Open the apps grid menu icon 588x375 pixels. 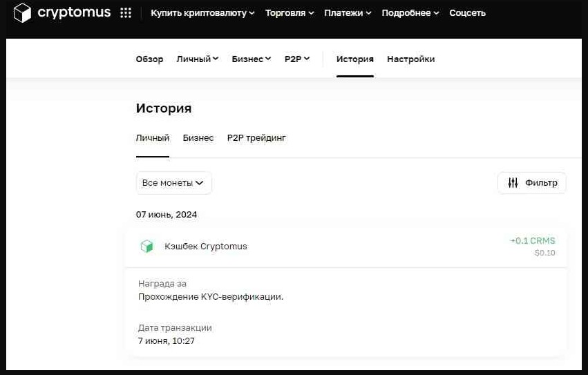(x=126, y=13)
